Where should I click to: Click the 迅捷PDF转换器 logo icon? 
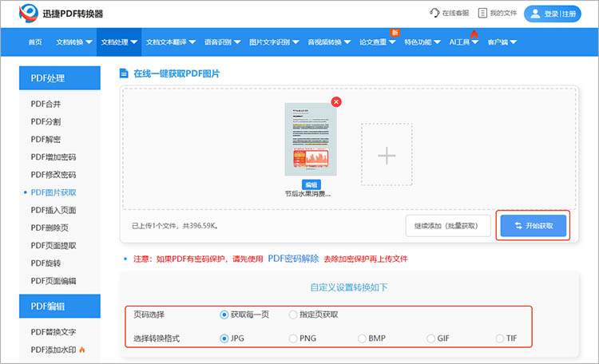coord(29,14)
